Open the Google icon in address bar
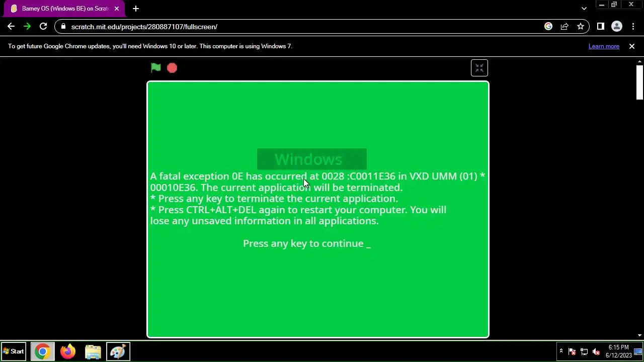Image resolution: width=644 pixels, height=362 pixels. tap(548, 27)
